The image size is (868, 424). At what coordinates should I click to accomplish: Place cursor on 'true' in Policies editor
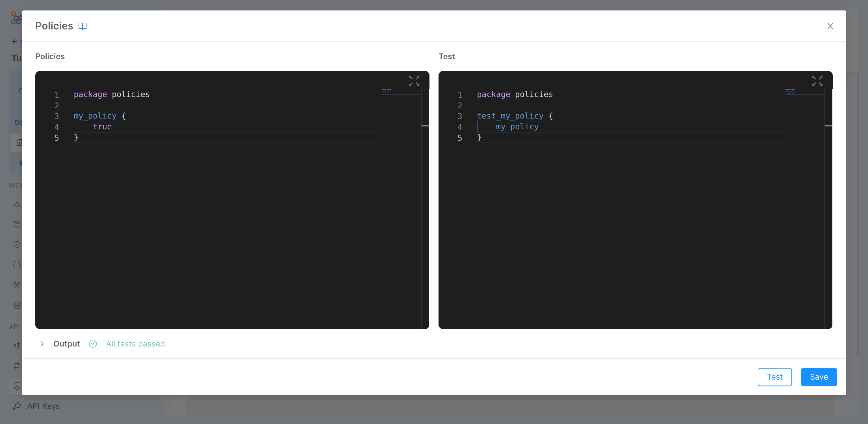(x=102, y=126)
